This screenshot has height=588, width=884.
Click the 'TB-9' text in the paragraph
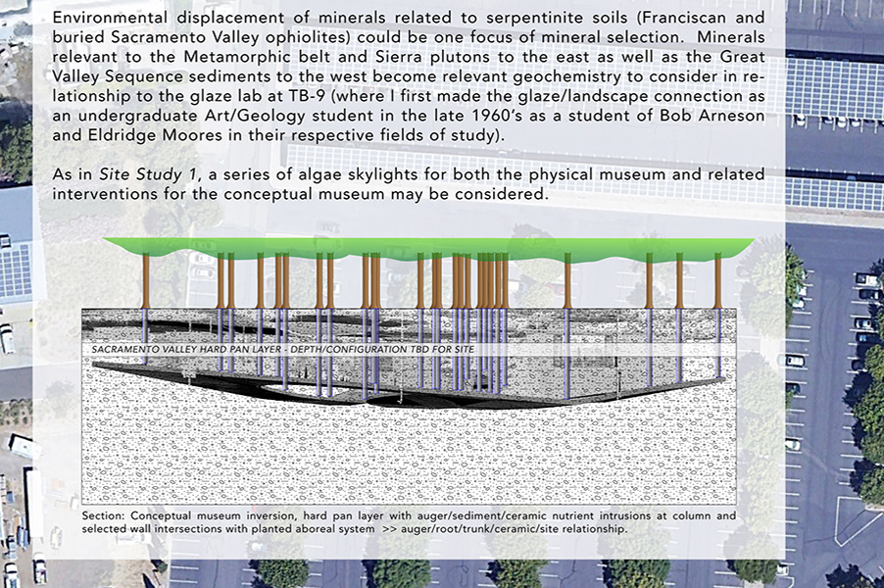[307, 96]
